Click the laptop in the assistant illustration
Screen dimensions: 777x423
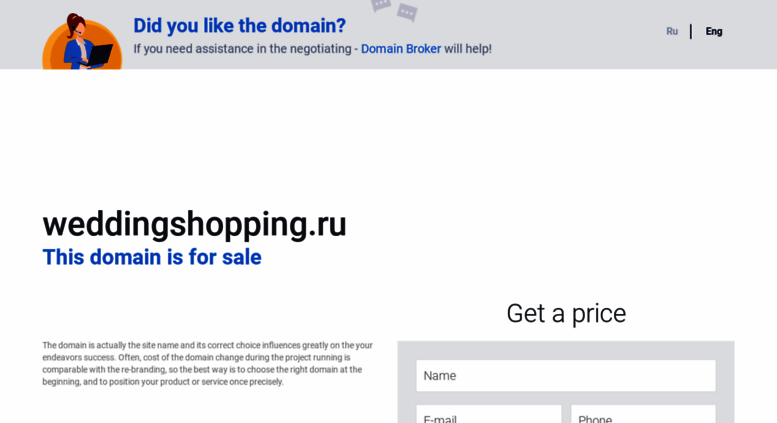(x=103, y=54)
